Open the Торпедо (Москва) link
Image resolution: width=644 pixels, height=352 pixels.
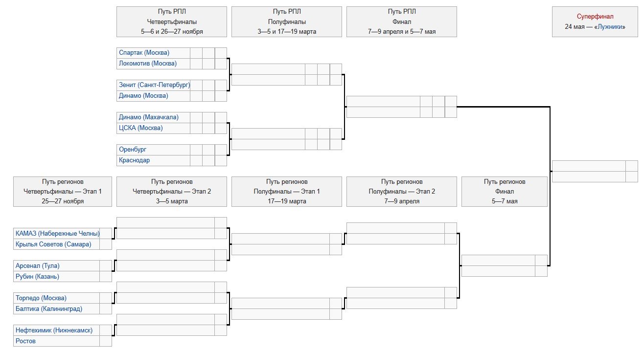41,298
